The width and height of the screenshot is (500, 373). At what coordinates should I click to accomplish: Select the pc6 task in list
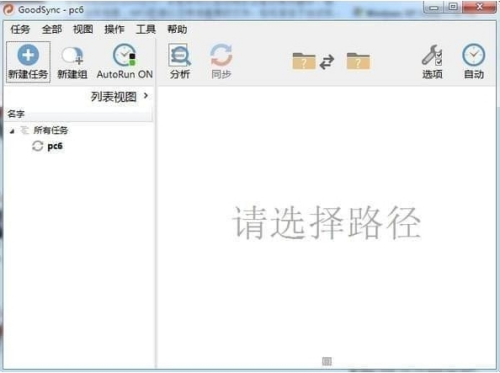pos(55,146)
